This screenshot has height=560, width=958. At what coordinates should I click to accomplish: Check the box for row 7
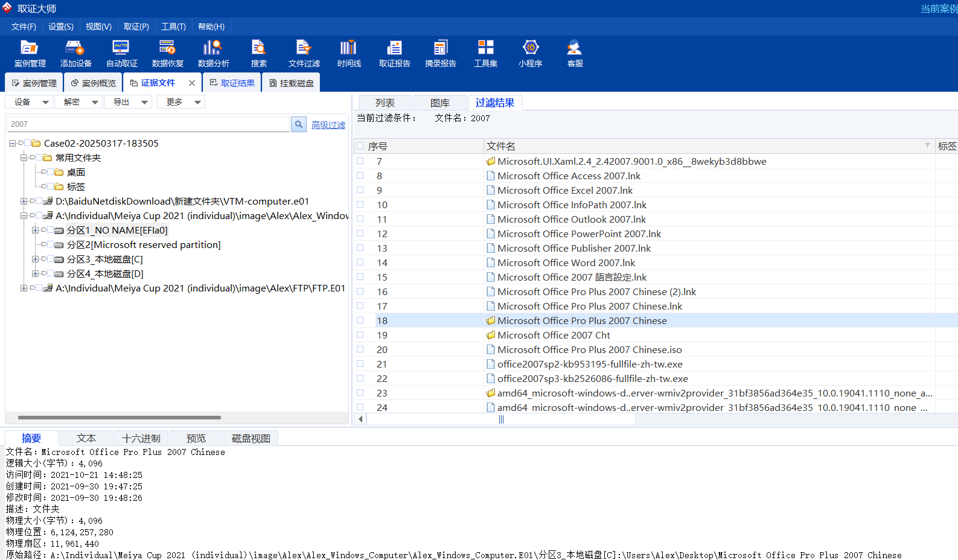click(x=360, y=161)
